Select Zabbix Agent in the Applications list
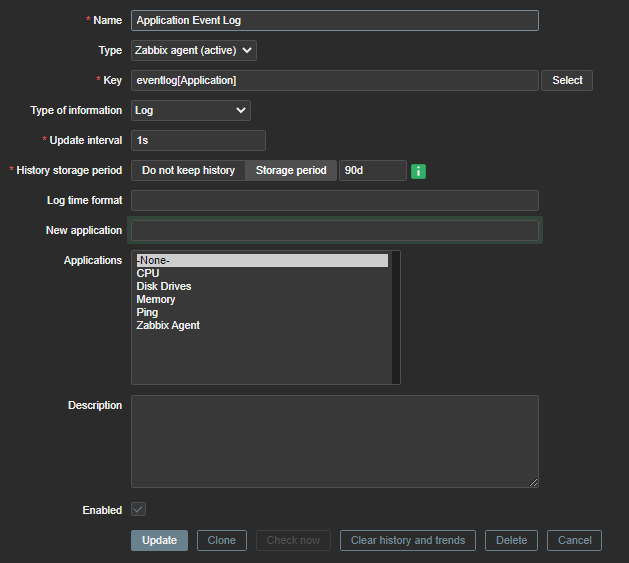Screen dimensions: 629x563 [168, 325]
